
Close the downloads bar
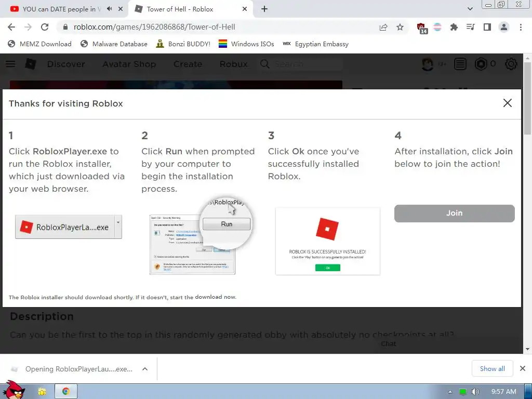pyautogui.click(x=523, y=368)
